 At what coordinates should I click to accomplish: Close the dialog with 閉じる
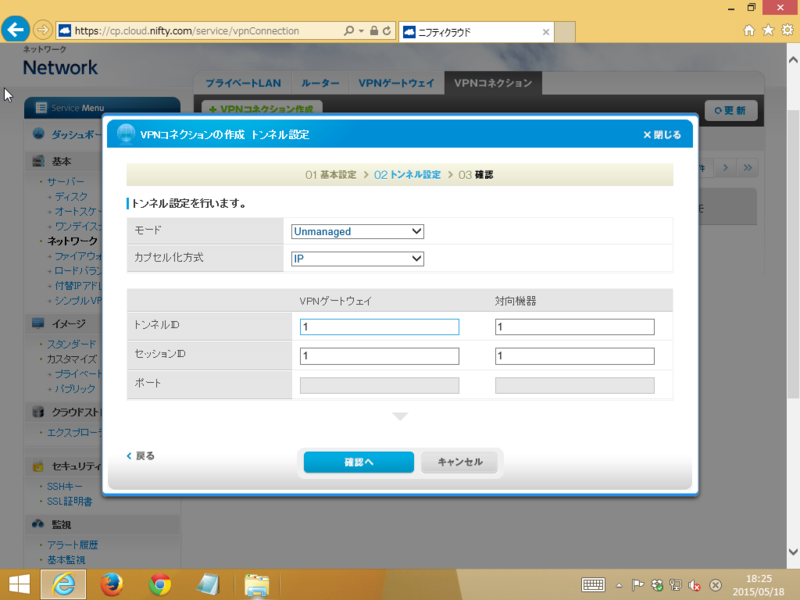pyautogui.click(x=662, y=135)
